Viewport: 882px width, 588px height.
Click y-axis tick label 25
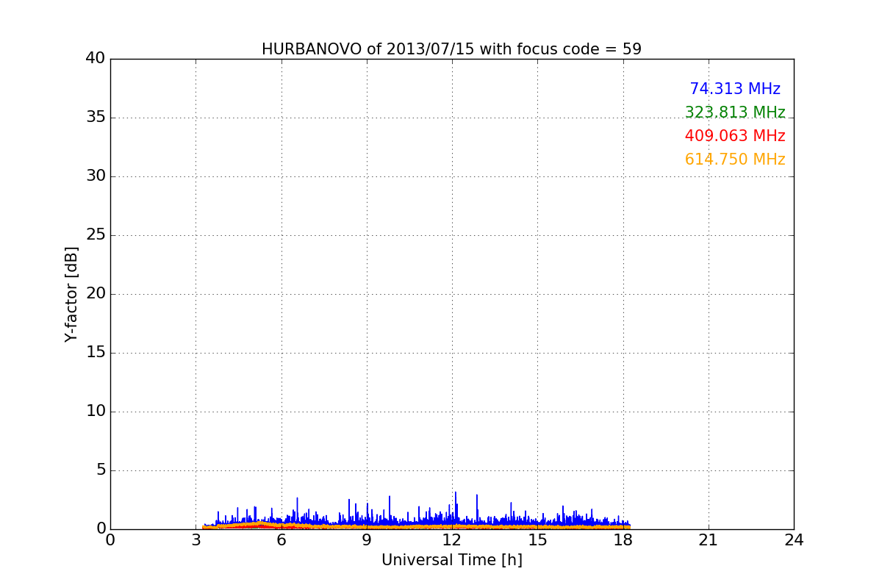(96, 235)
